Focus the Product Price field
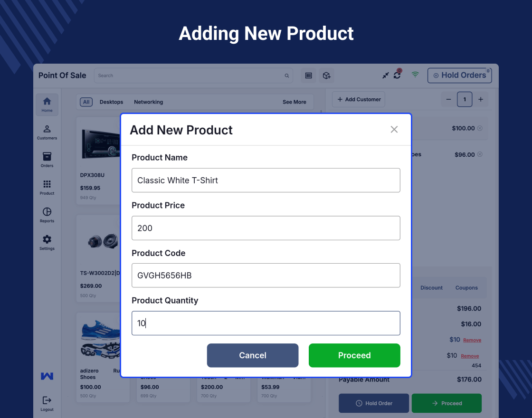Viewport: 532px width, 418px height. (x=266, y=228)
